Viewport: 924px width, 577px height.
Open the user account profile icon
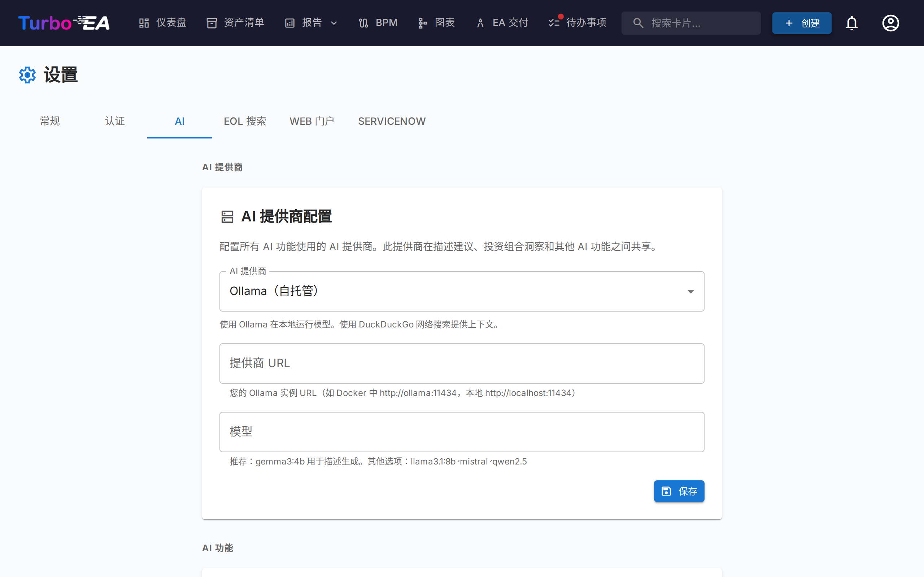pyautogui.click(x=890, y=23)
